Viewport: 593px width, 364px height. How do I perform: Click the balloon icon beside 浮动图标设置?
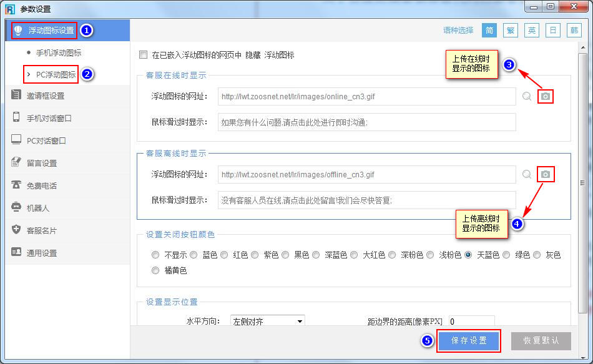coord(17,30)
